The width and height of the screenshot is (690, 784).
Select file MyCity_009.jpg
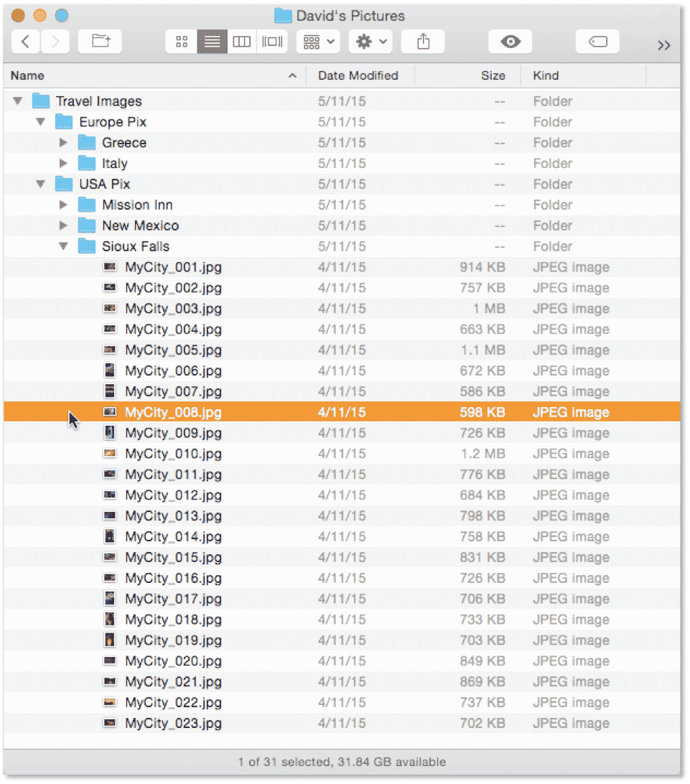click(342, 433)
